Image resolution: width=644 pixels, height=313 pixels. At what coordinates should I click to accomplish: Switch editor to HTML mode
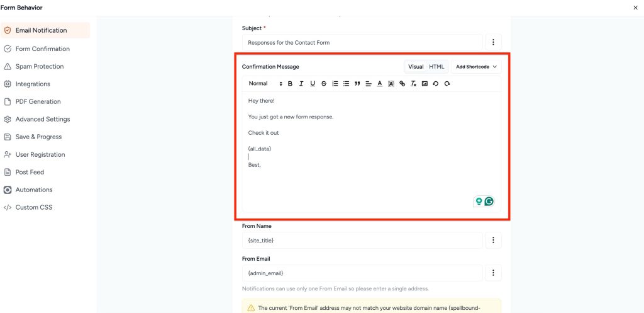tap(436, 67)
